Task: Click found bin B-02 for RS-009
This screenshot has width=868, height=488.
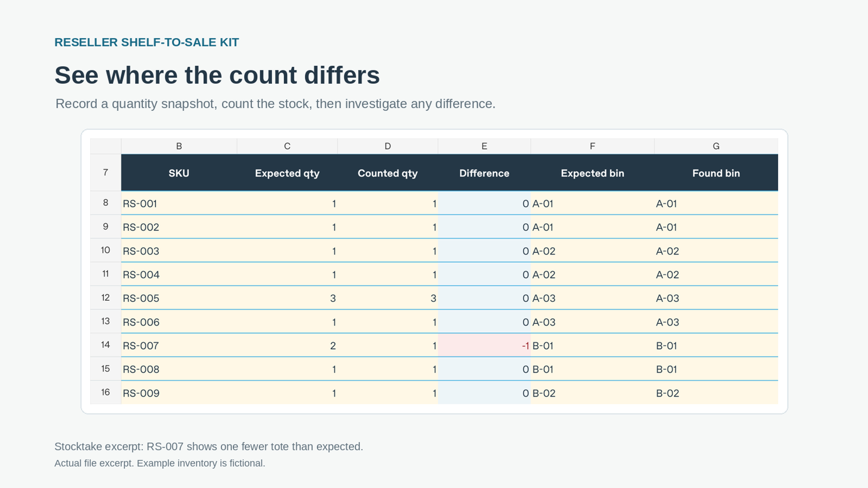Action: pos(716,393)
